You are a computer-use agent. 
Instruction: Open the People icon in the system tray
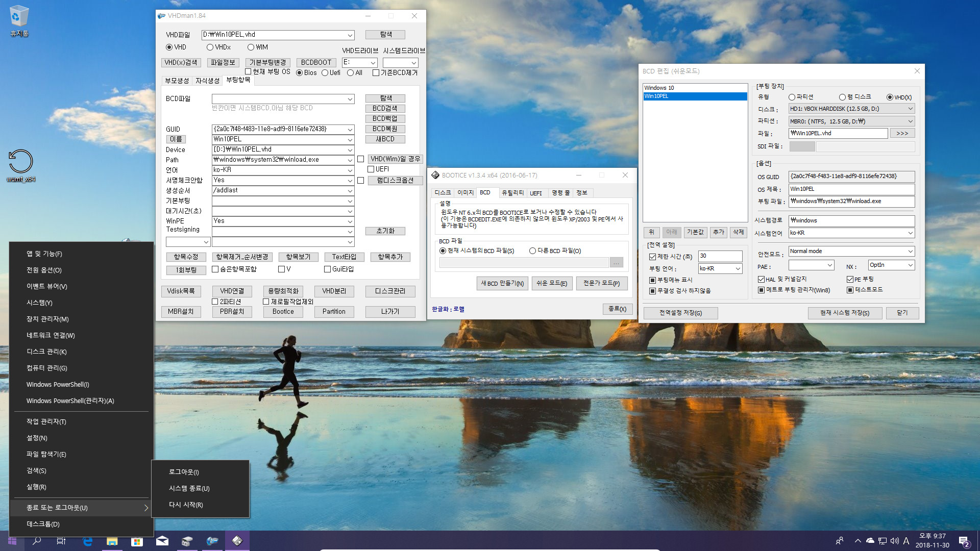(839, 541)
